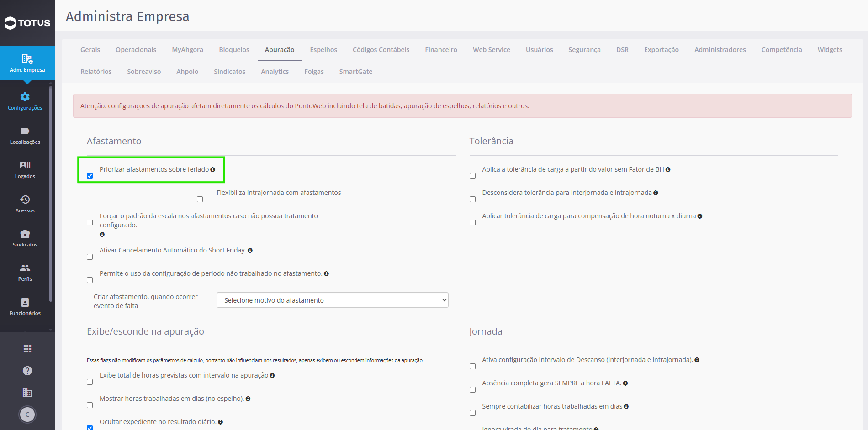Open Perfis people icon

tap(25, 268)
